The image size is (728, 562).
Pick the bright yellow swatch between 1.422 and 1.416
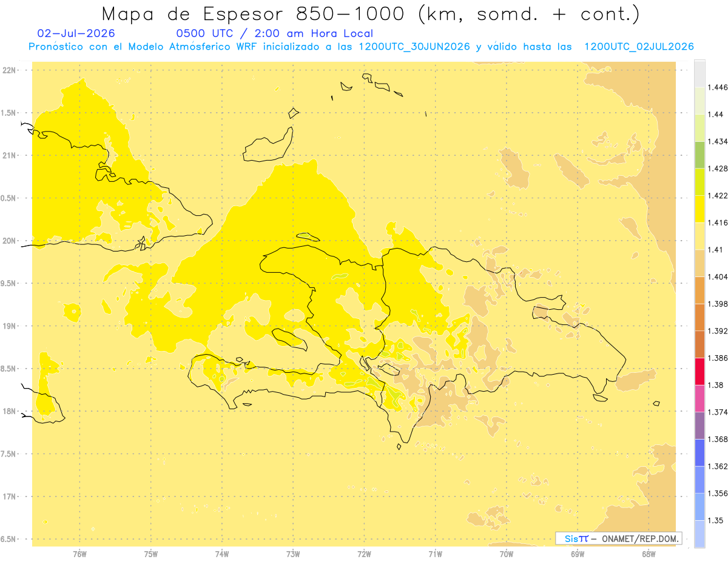pos(699,209)
